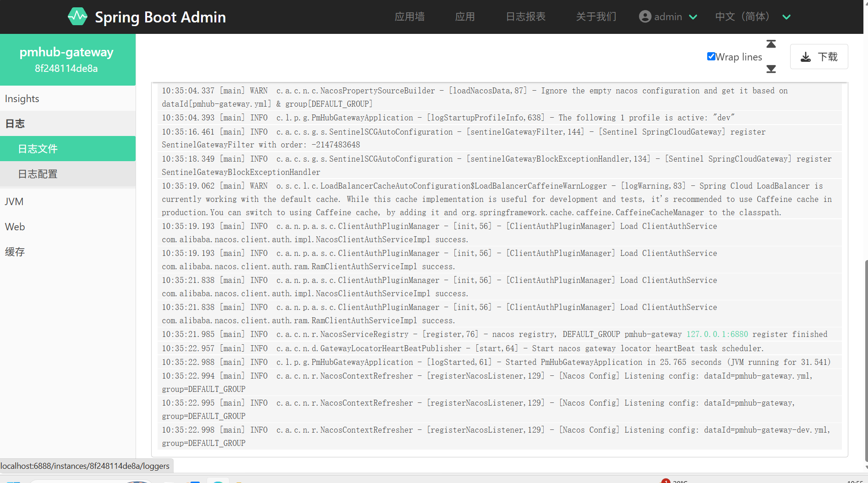868x483 pixels.
Task: Jump to bottom of log with the down-arrow icon
Action: point(771,69)
